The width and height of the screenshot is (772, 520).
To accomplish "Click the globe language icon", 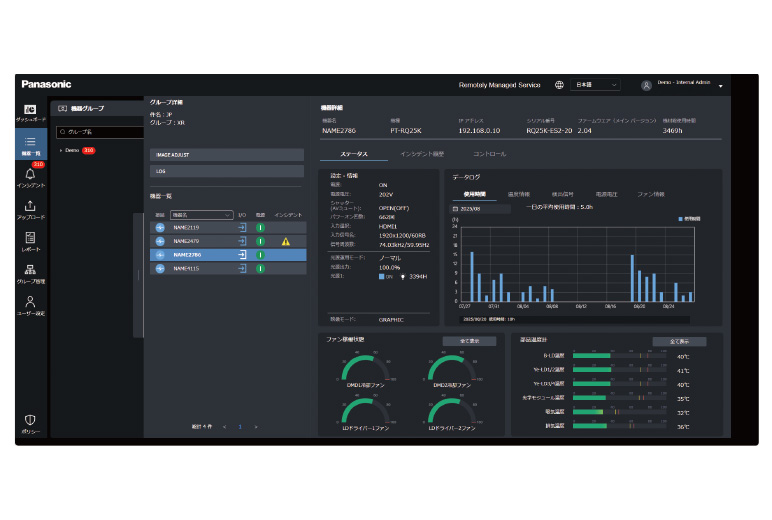I will 559,85.
